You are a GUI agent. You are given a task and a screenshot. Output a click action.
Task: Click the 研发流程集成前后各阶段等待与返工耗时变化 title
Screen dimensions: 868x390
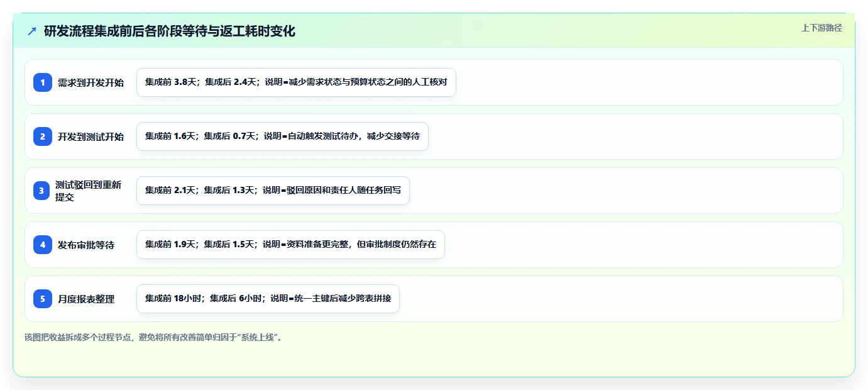pyautogui.click(x=169, y=31)
